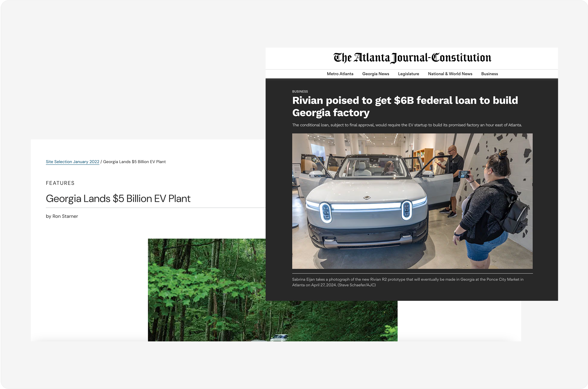Click the Rivian badge on truck hood
The width and height of the screenshot is (588, 389).
pyautogui.click(x=366, y=198)
